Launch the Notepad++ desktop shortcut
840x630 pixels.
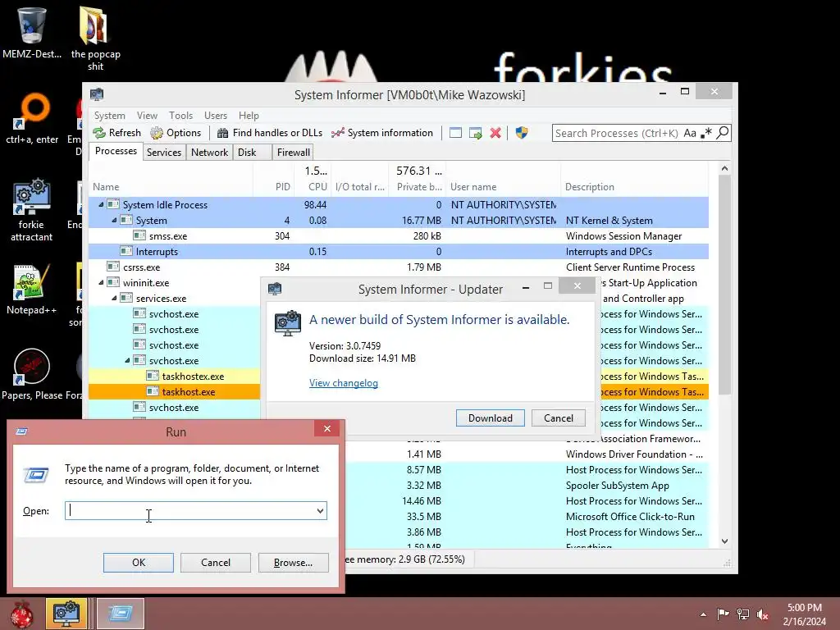[x=32, y=290]
